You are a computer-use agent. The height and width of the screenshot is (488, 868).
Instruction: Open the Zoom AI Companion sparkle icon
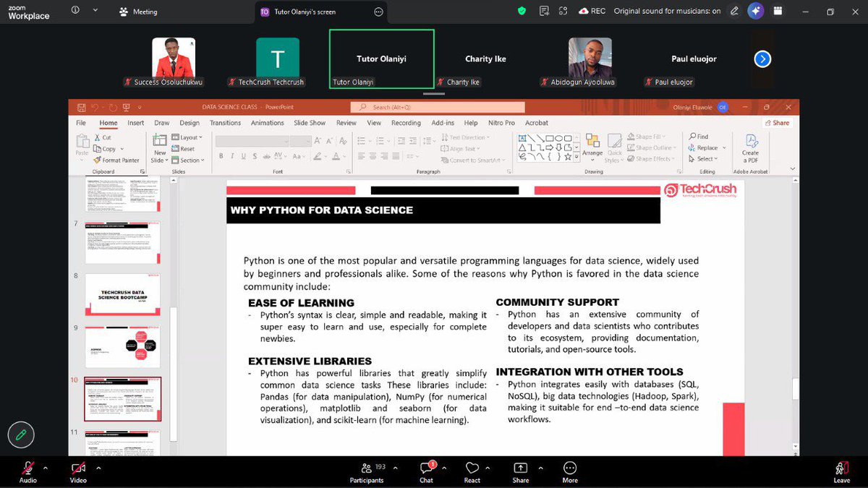756,11
